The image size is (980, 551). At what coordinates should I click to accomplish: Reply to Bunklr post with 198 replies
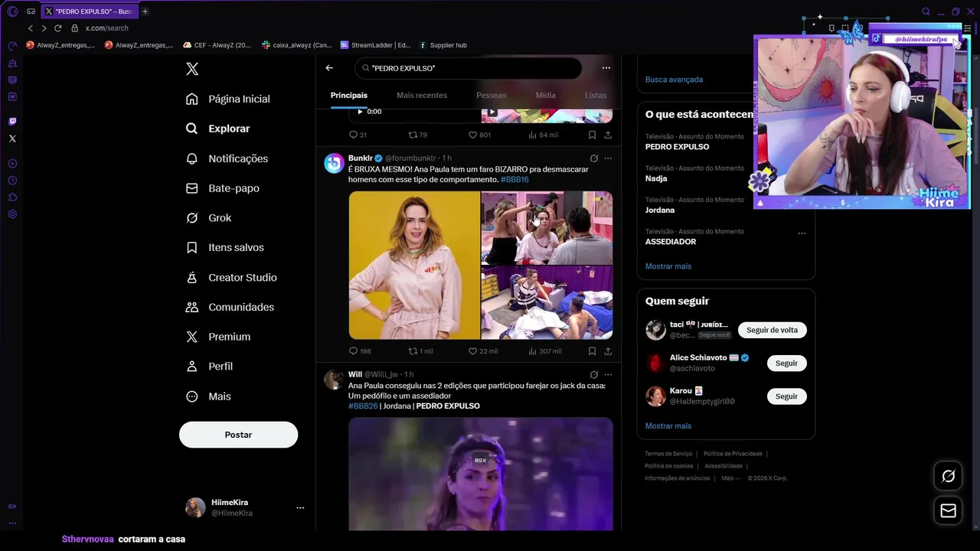pos(360,351)
